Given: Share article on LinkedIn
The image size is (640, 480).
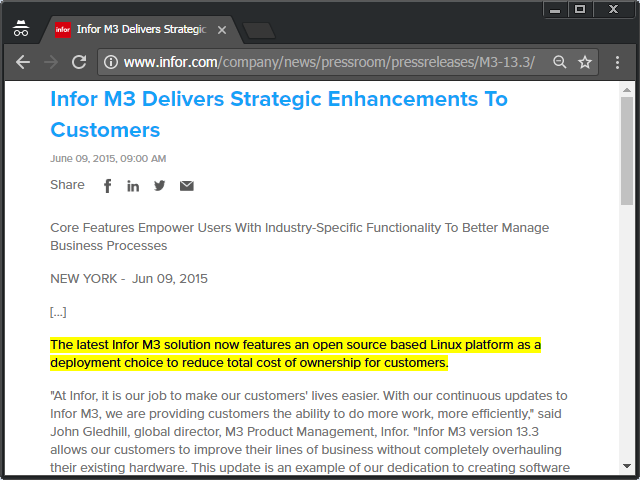Looking at the screenshot, I should (x=133, y=185).
